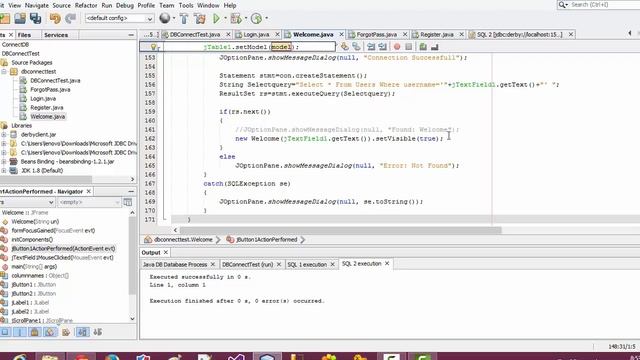The height and width of the screenshot is (360, 640).
Task: Expand the derbyclient.jar library node
Action: tap(4, 134)
